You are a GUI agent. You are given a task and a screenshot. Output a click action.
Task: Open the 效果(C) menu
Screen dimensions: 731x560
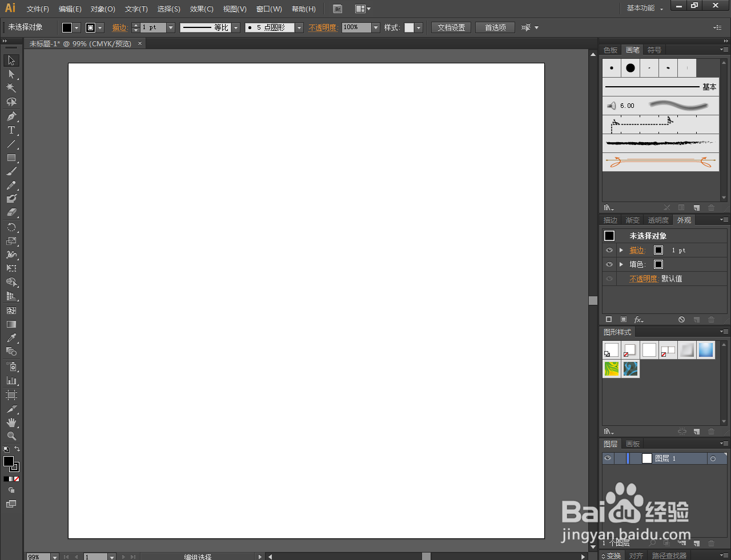(202, 9)
